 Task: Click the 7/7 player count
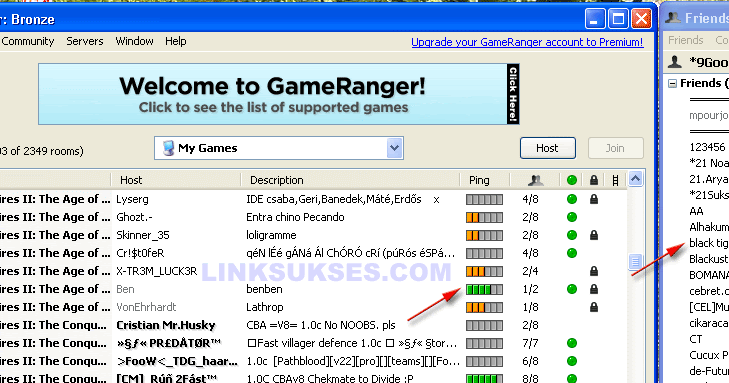pos(530,343)
